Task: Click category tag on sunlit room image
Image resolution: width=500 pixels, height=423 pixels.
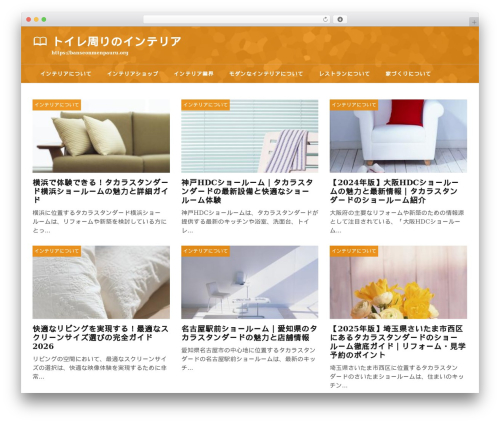Action: click(205, 251)
